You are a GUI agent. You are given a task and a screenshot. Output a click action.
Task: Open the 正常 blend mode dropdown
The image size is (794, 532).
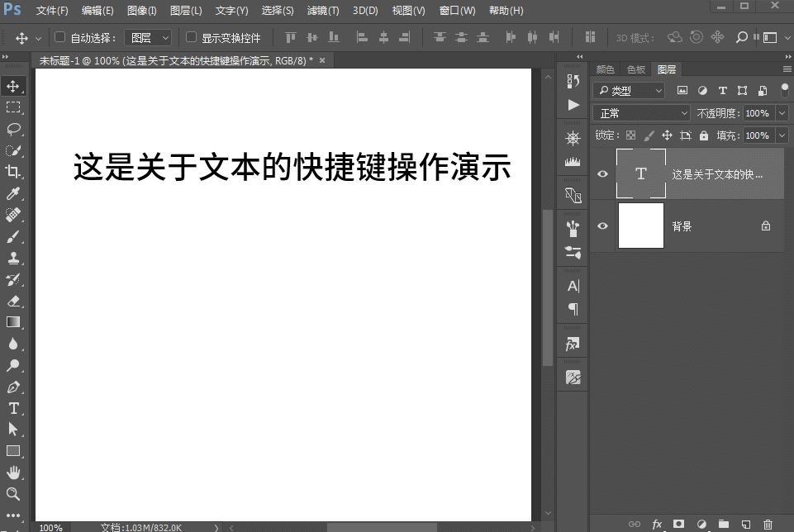click(641, 112)
